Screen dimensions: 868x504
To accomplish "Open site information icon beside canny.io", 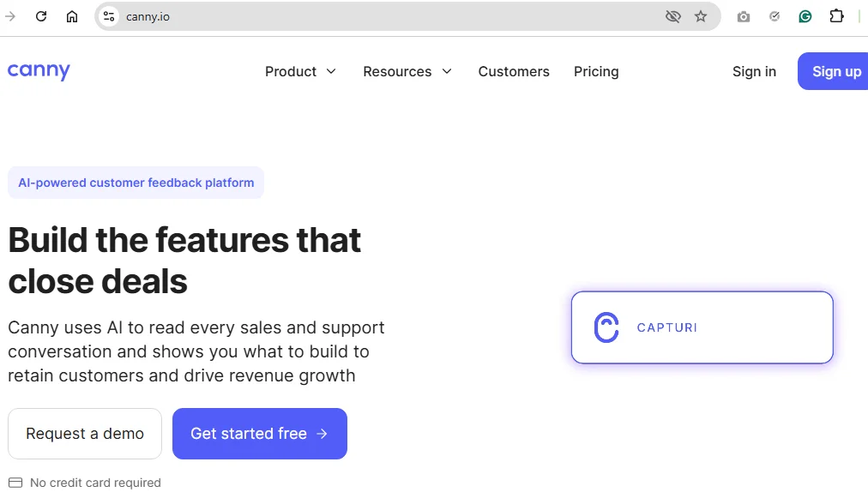I will tap(109, 16).
